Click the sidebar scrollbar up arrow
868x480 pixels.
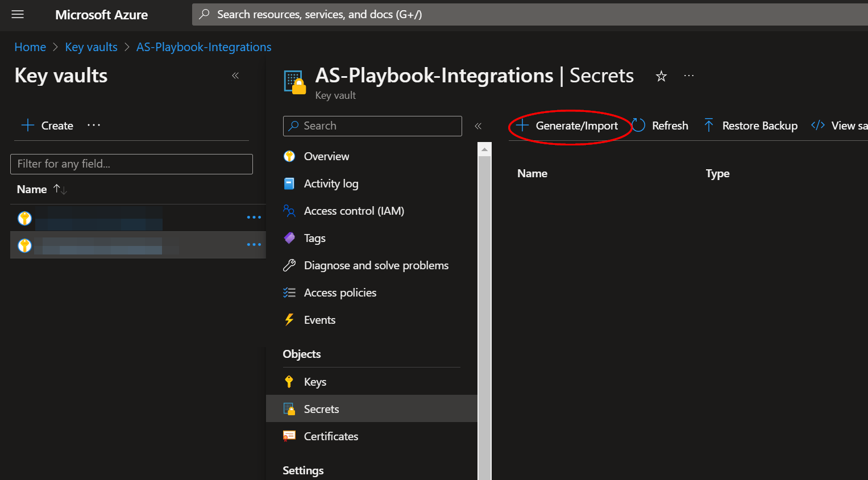pos(484,149)
